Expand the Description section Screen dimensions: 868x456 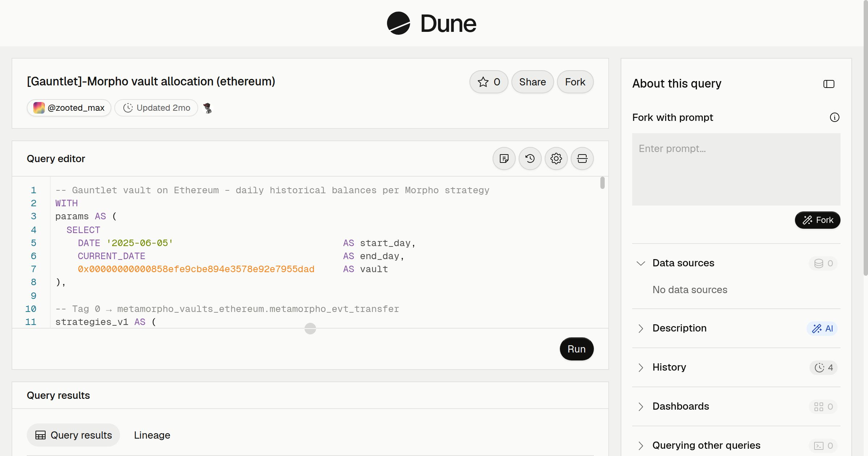pos(641,328)
